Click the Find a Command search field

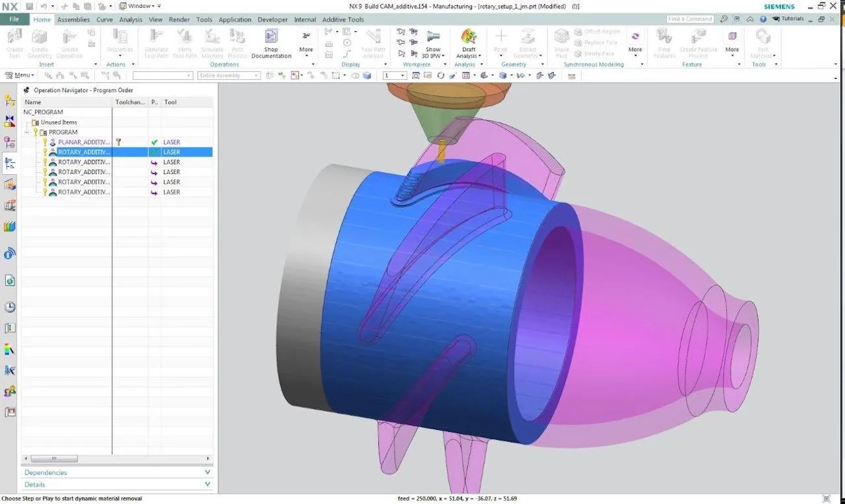coord(689,19)
